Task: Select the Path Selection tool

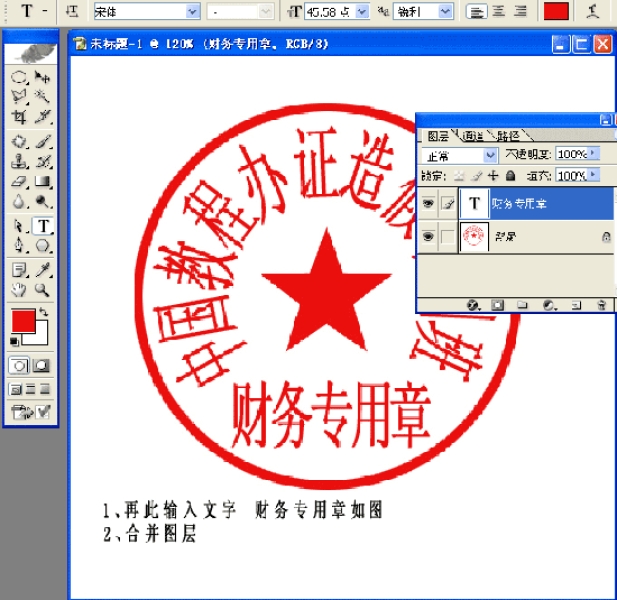Action: pos(18,226)
